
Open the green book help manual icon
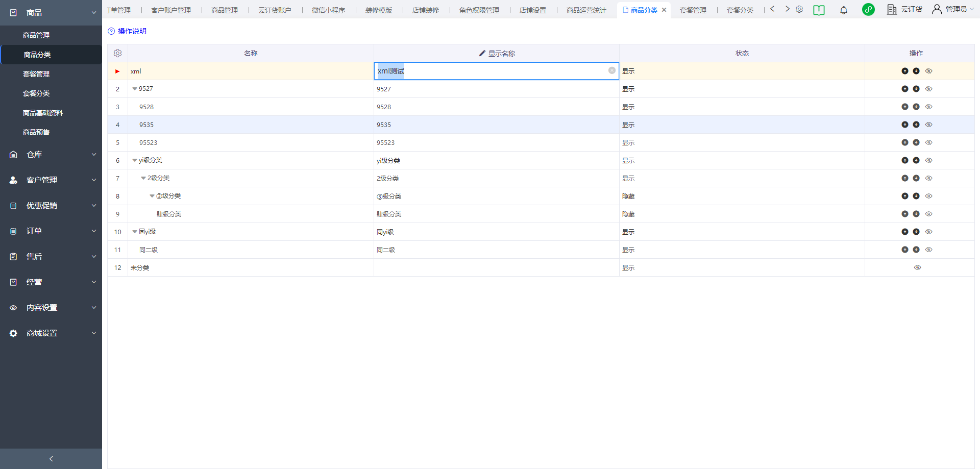click(819, 10)
